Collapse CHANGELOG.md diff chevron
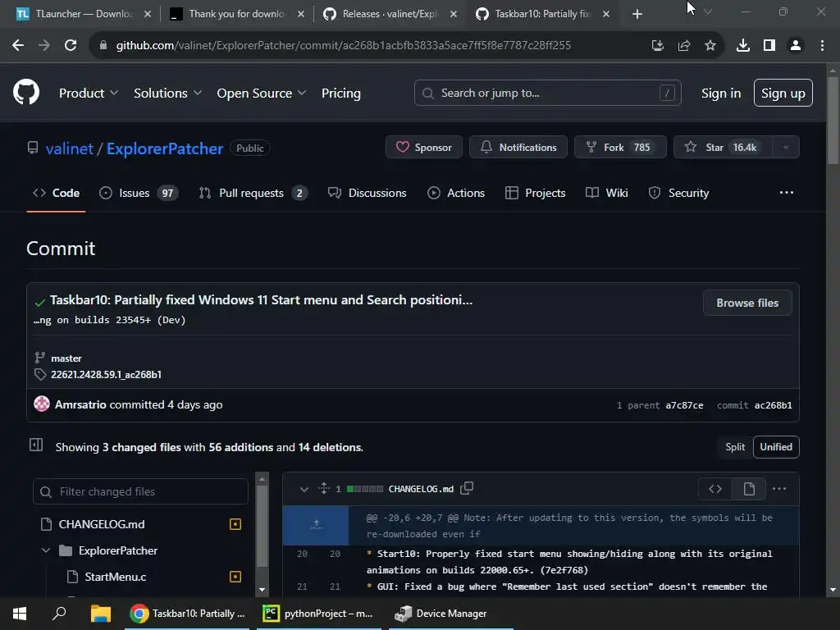 pyautogui.click(x=304, y=489)
